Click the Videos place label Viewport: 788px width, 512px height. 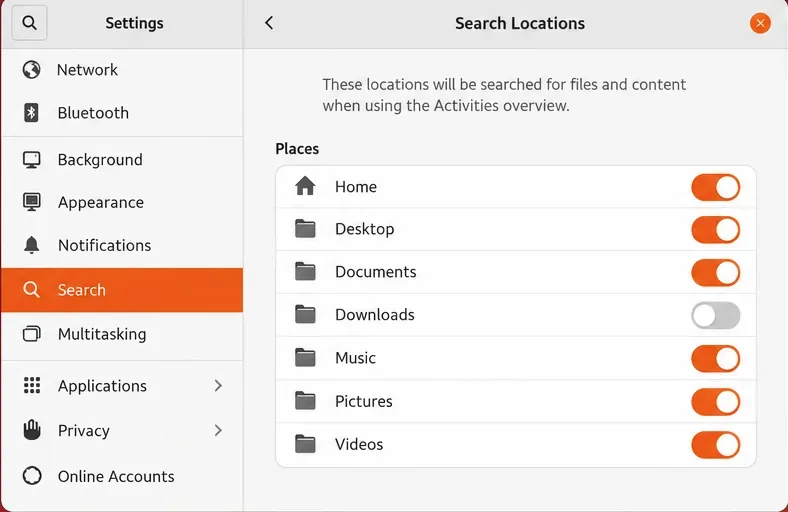click(x=359, y=444)
